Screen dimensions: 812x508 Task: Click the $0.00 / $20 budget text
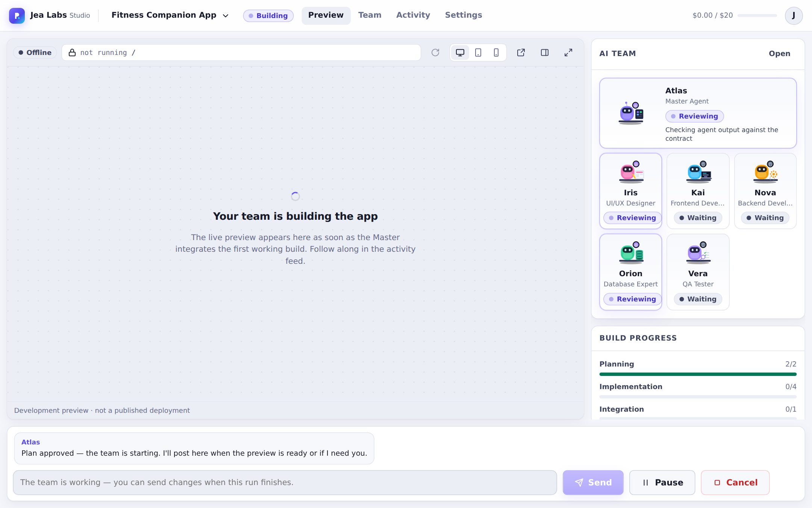pyautogui.click(x=713, y=15)
